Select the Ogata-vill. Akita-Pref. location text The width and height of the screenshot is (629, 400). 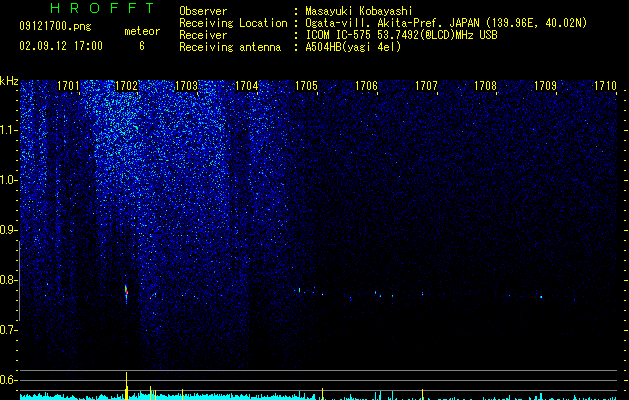446,23
